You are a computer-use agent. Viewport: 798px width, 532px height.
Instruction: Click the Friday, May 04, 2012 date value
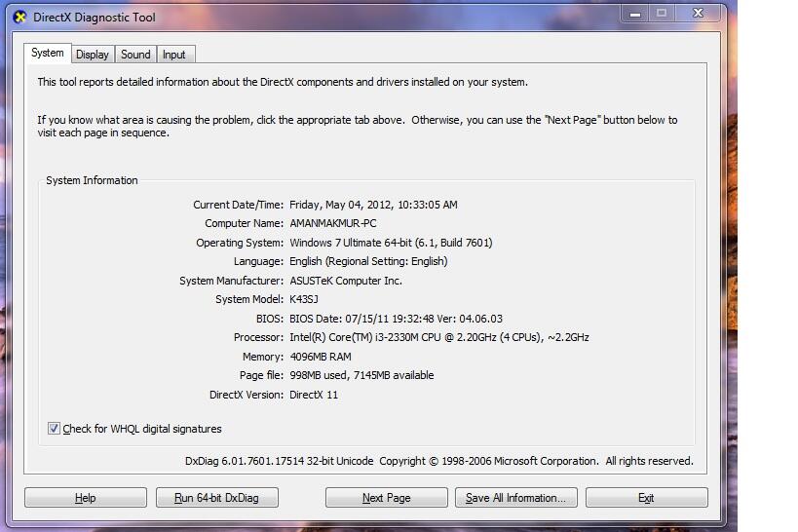373,205
